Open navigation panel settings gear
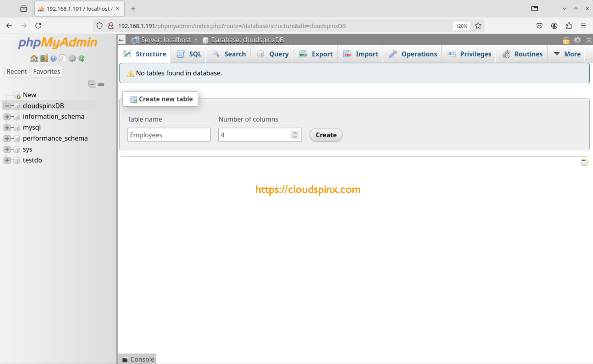593x364 pixels. pyautogui.click(x=72, y=58)
